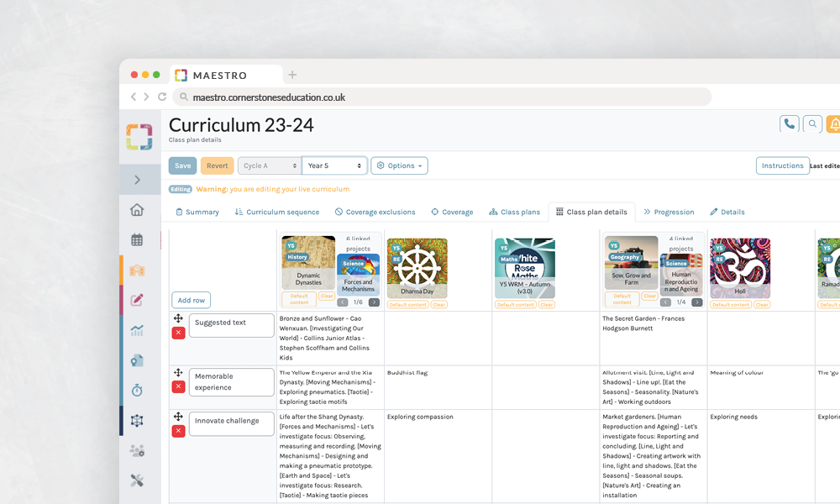
Task: Click move handle for Innovate challenge row
Action: 178,417
